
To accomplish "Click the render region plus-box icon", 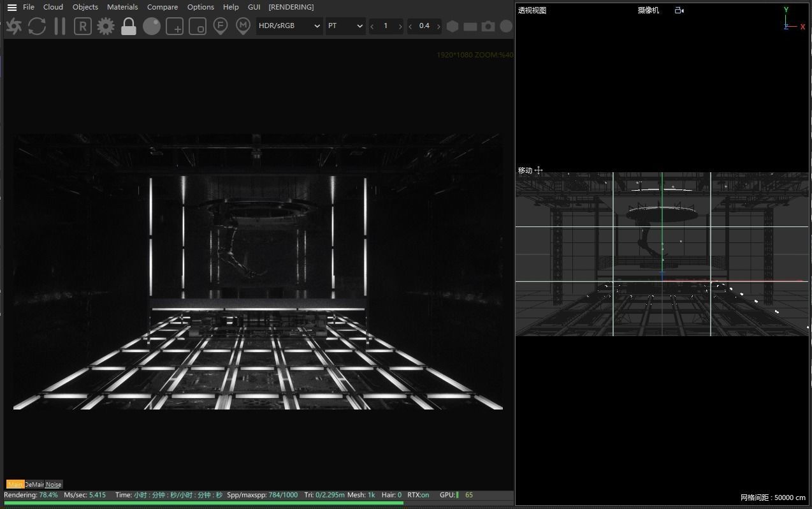I will pyautogui.click(x=175, y=26).
